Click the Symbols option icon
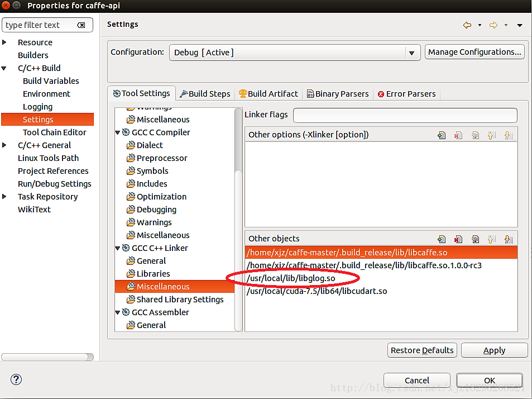Viewport: 532px width, 399px height. 131,171
